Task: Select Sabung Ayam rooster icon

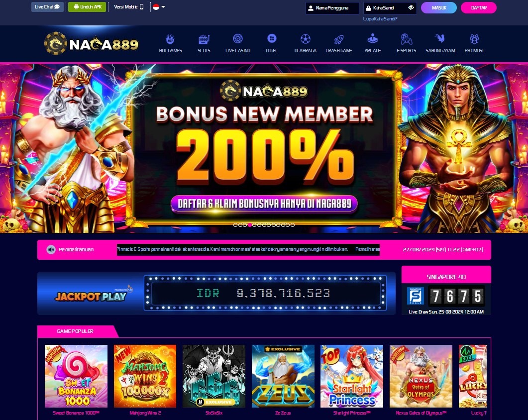Action: coord(440,38)
